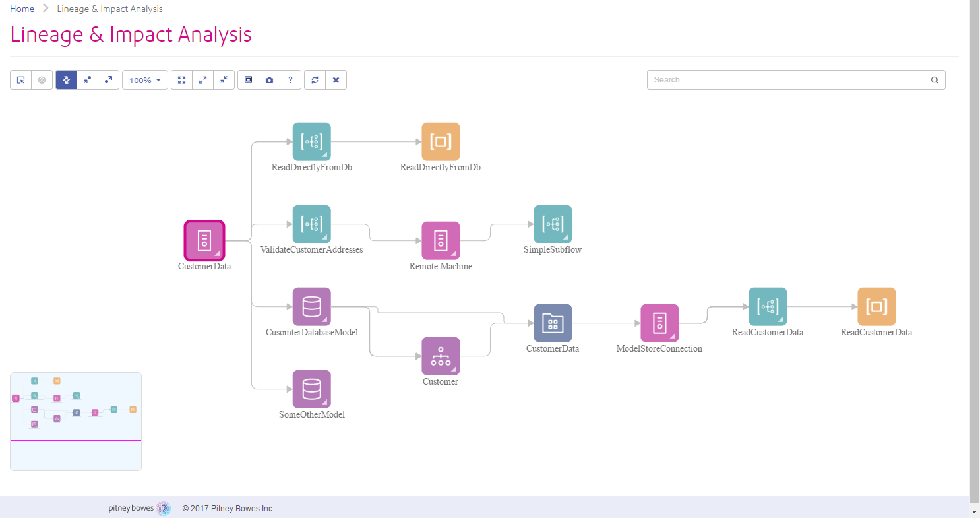Expand all nodes using diagonal arrows icon
This screenshot has width=980, height=518.
pyautogui.click(x=203, y=80)
